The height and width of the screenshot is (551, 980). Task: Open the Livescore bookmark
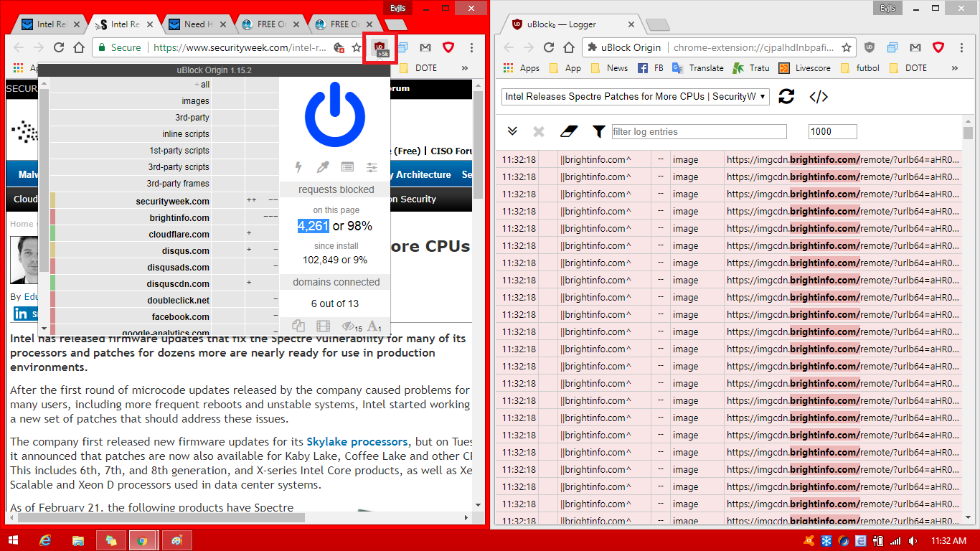click(x=804, y=68)
